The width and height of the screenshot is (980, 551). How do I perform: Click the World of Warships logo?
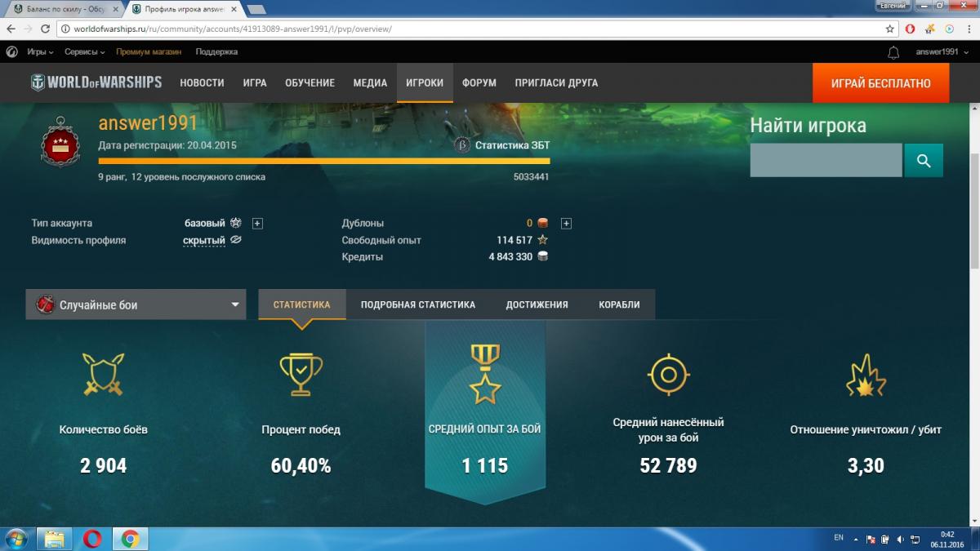point(96,82)
